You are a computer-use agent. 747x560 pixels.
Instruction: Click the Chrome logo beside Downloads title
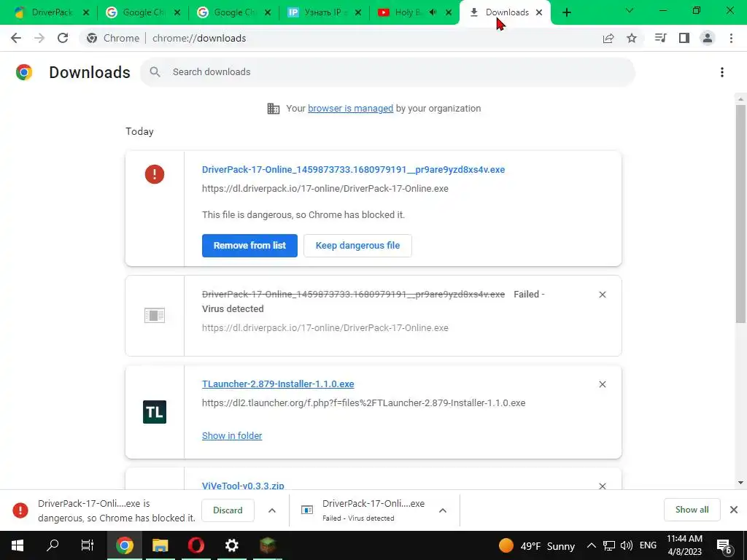pyautogui.click(x=24, y=72)
